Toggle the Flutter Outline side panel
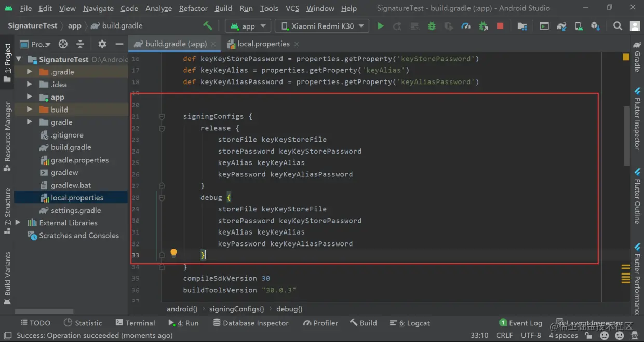This screenshot has height=342, width=644. tap(637, 196)
